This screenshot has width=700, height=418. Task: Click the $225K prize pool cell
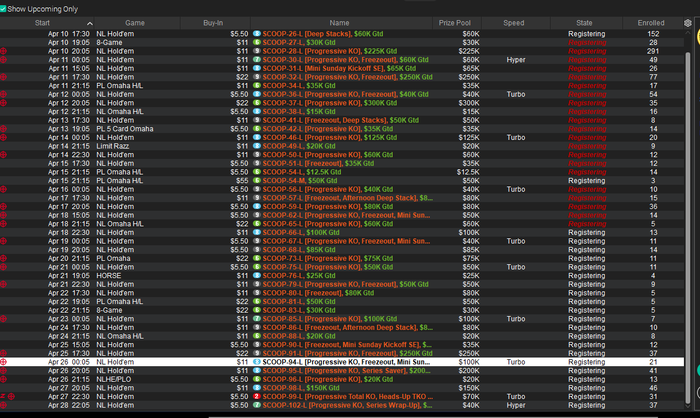(469, 51)
